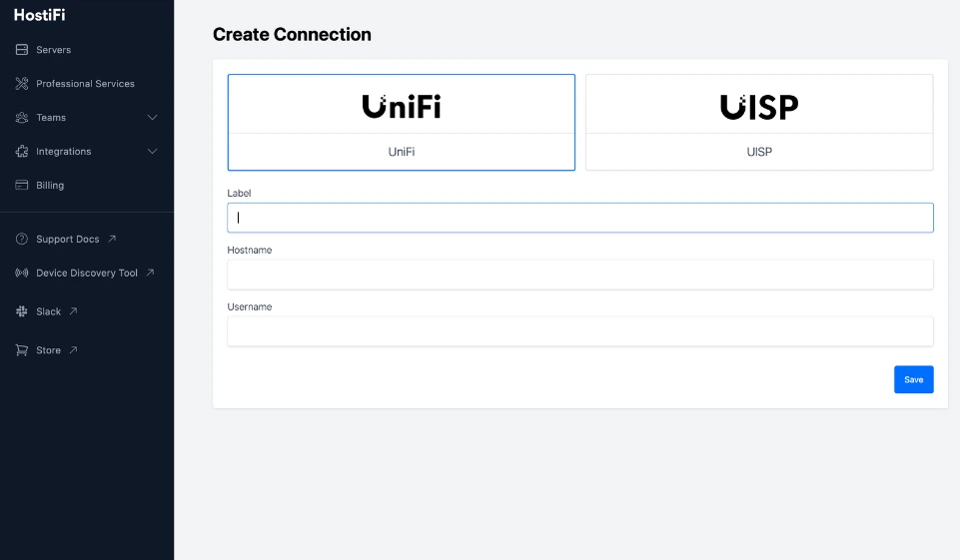Viewport: 960px width, 560px height.
Task: Save the new connection
Action: coord(913,379)
